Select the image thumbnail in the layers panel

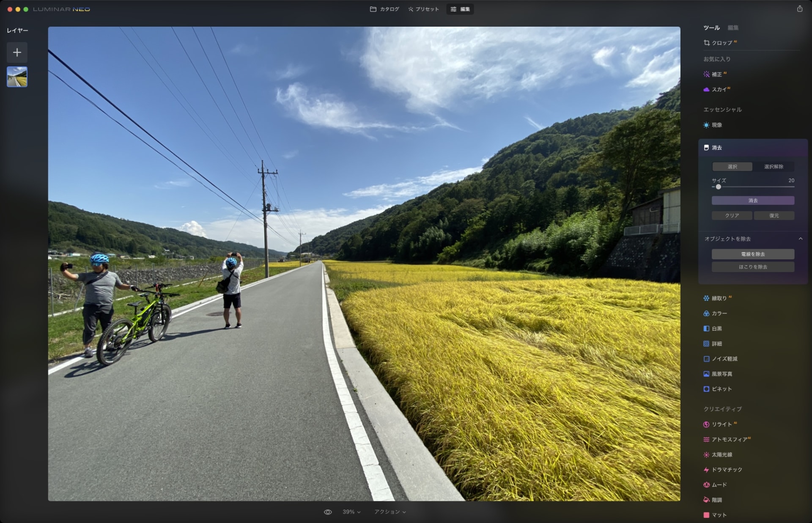pos(17,77)
